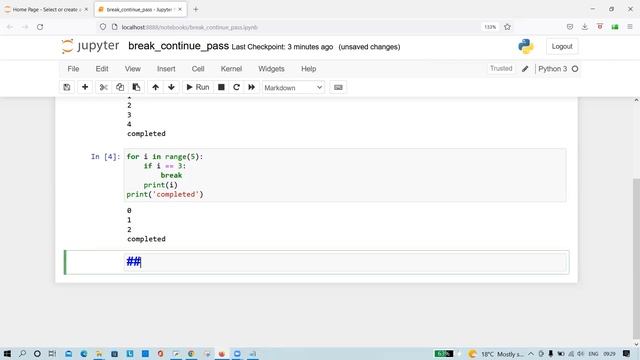The image size is (640, 360).
Task: Move selected cell down arrow
Action: (x=171, y=87)
